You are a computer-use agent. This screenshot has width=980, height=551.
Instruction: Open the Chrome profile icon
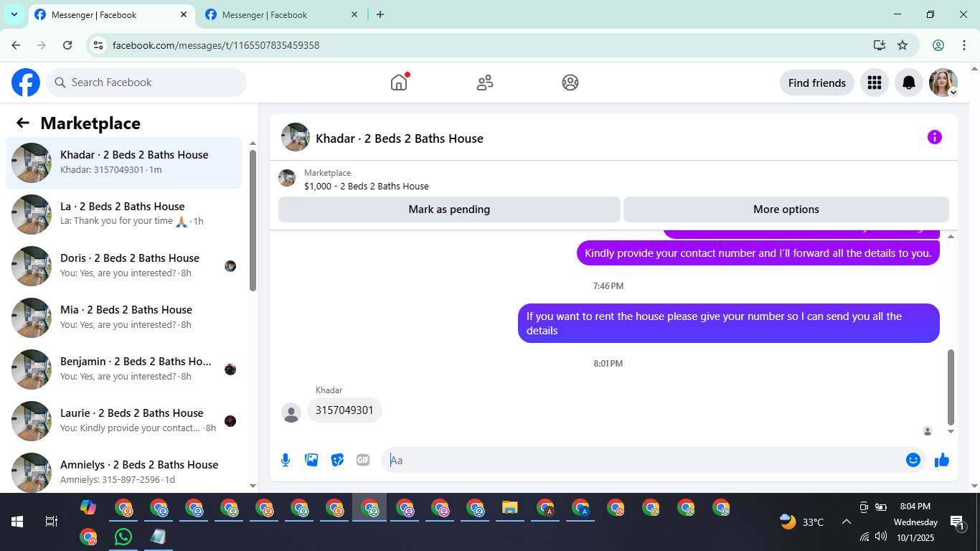pos(938,45)
